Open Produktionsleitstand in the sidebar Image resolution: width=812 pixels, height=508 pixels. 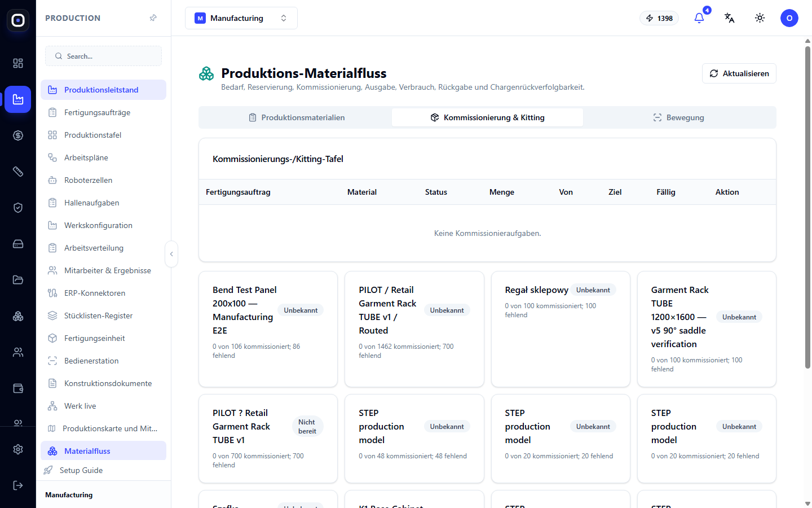click(103, 90)
